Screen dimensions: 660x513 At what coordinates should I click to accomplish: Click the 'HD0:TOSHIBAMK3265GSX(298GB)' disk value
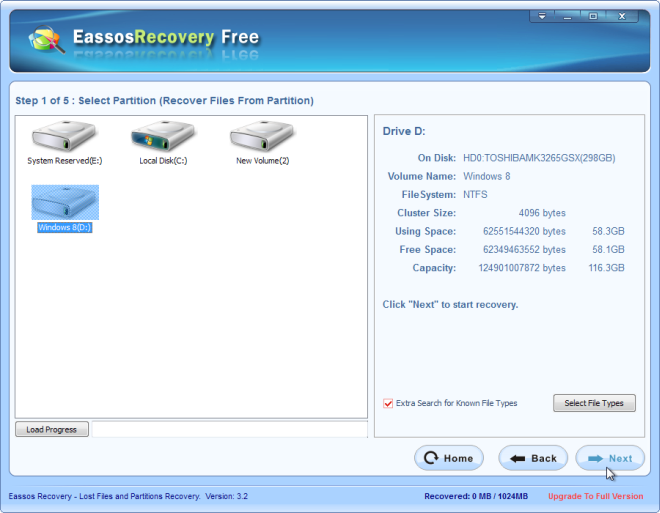pyautogui.click(x=539, y=158)
